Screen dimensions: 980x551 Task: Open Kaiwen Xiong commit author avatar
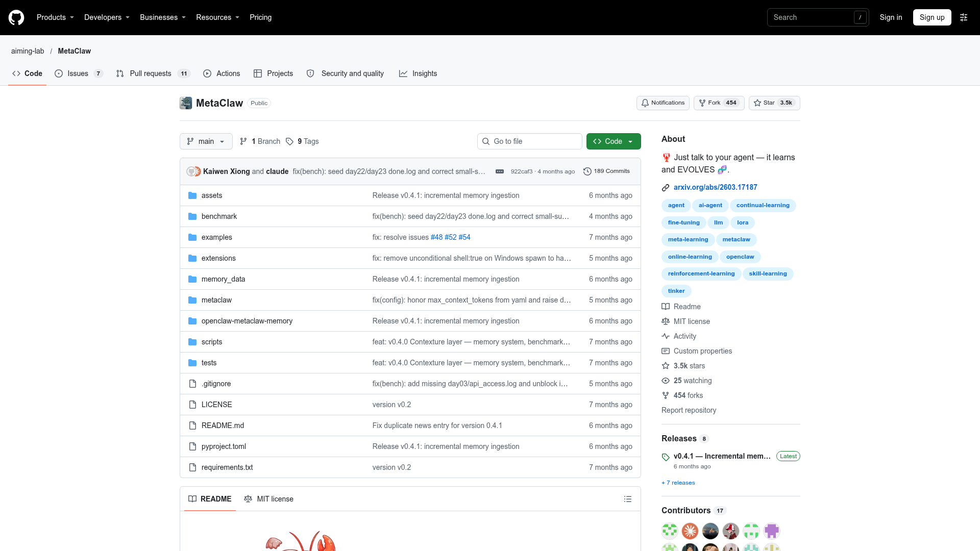pos(191,171)
